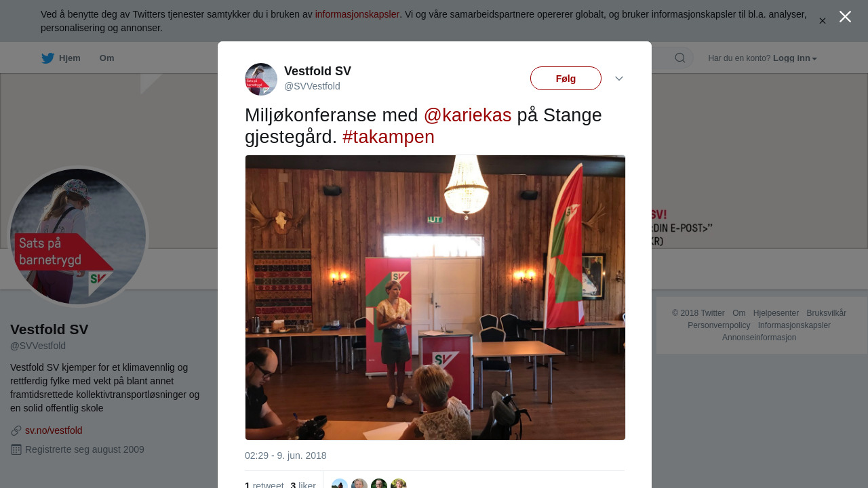The image size is (868, 488).
Task: Open the informasjonskapsler link in banner
Action: tap(357, 14)
